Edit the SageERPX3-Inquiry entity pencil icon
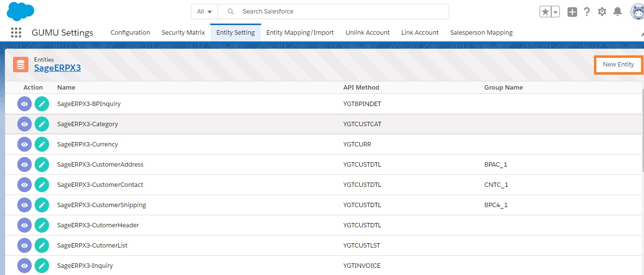Viewport: 644px width, 275px height. [42, 265]
